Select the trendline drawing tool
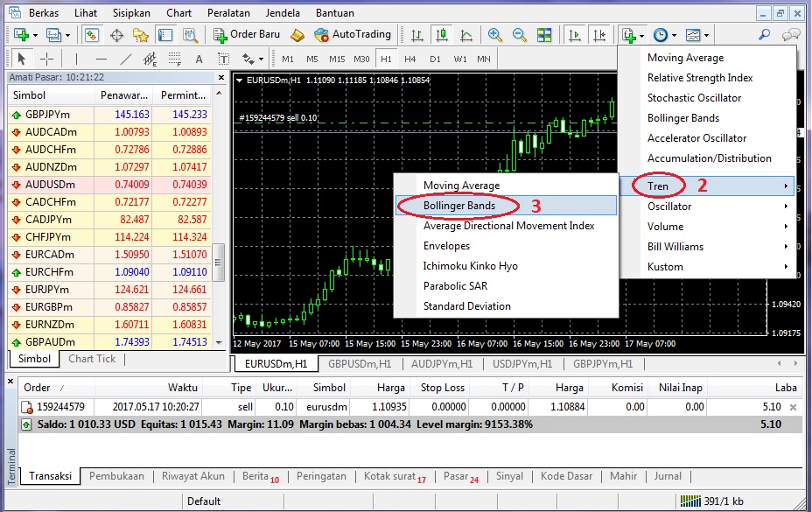This screenshot has width=812, height=512. click(126, 60)
